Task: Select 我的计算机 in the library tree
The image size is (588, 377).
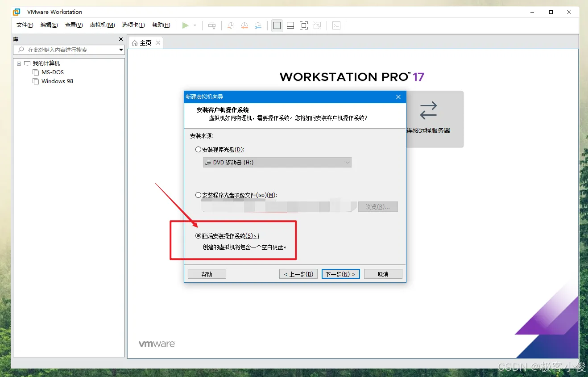Action: (x=46, y=63)
